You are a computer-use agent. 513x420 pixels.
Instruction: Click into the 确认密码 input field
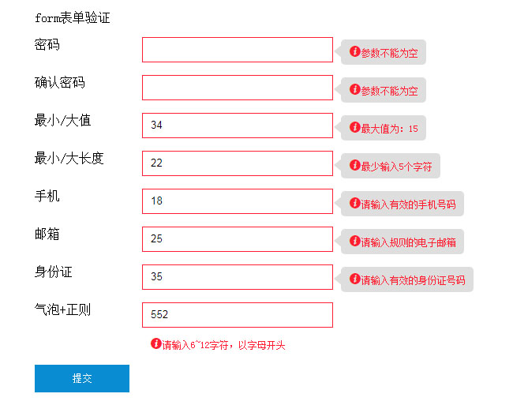click(x=237, y=88)
